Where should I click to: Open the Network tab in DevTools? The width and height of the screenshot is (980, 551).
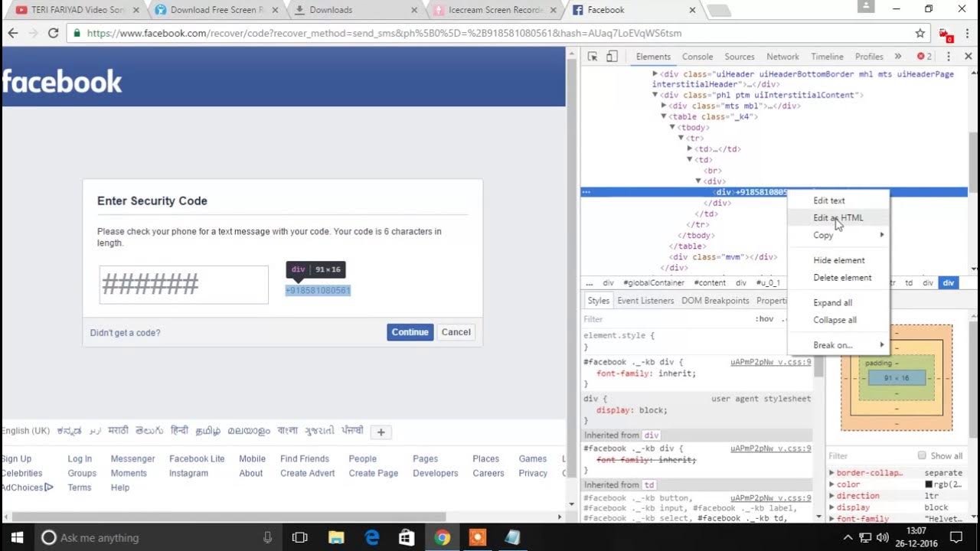click(x=782, y=57)
